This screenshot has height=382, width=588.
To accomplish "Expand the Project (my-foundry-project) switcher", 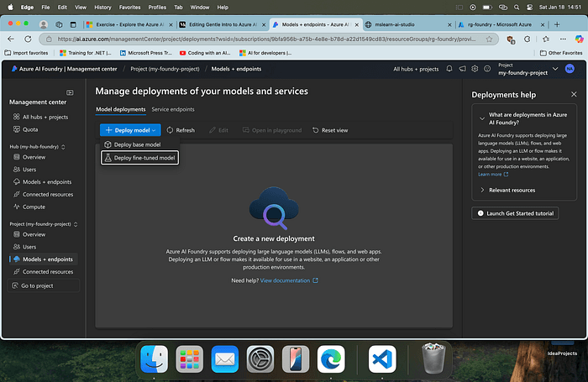I will click(x=76, y=224).
